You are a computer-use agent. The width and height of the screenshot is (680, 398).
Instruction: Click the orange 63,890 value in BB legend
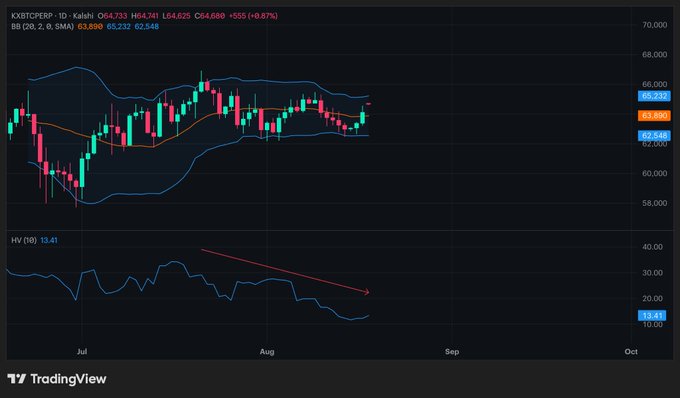[90, 26]
